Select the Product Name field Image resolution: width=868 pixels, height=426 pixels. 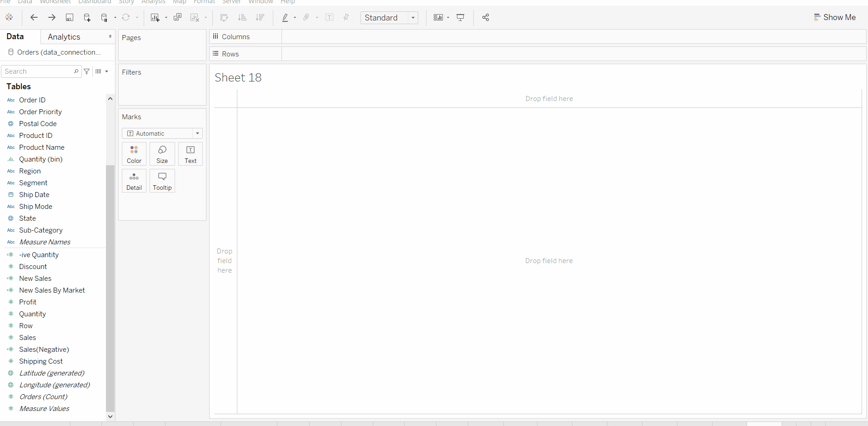click(x=42, y=147)
